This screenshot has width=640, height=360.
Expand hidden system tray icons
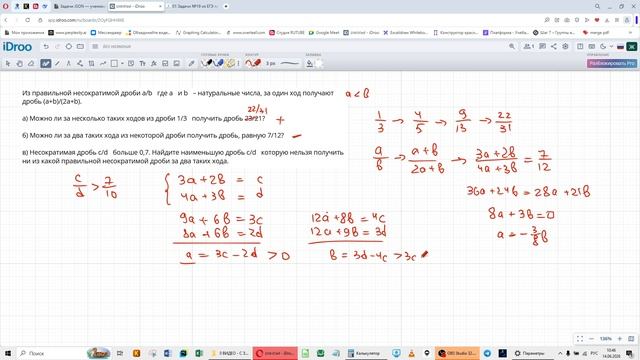point(560,353)
